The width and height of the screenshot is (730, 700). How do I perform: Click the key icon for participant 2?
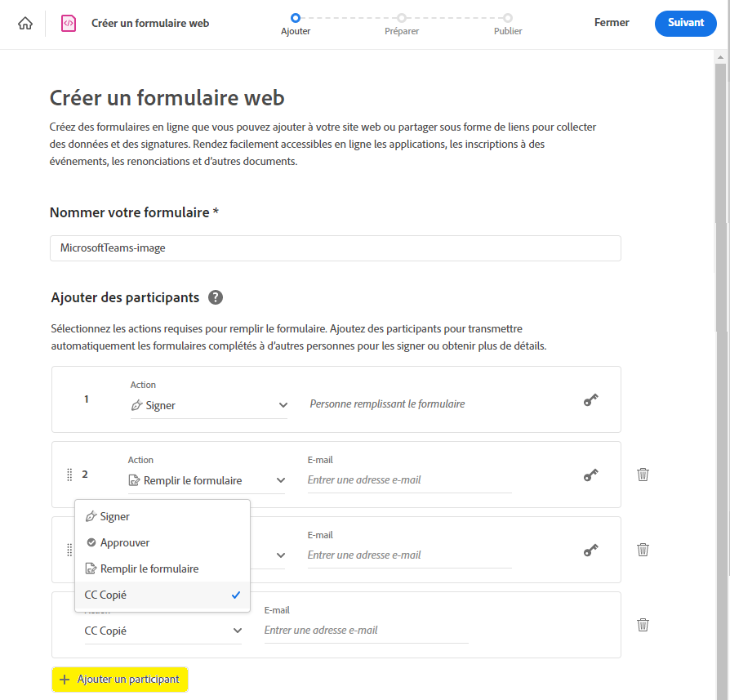coord(590,475)
